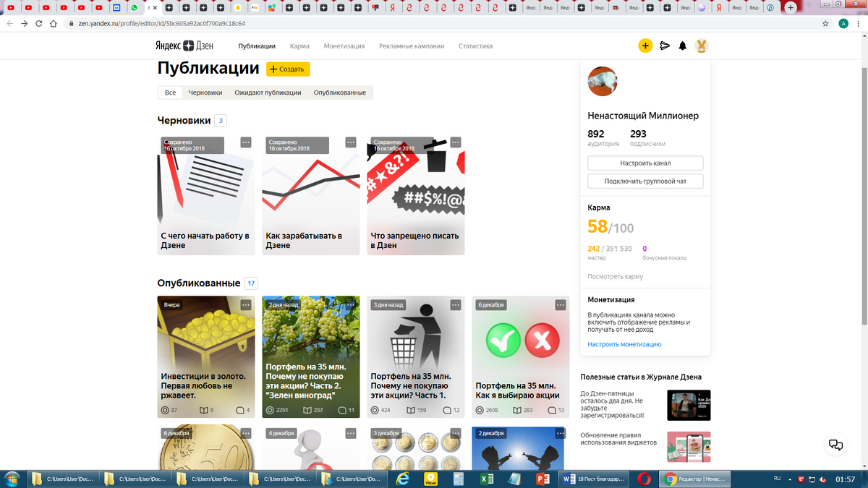Open Excel from the taskbar
Screen dimensions: 868x488
[486, 479]
